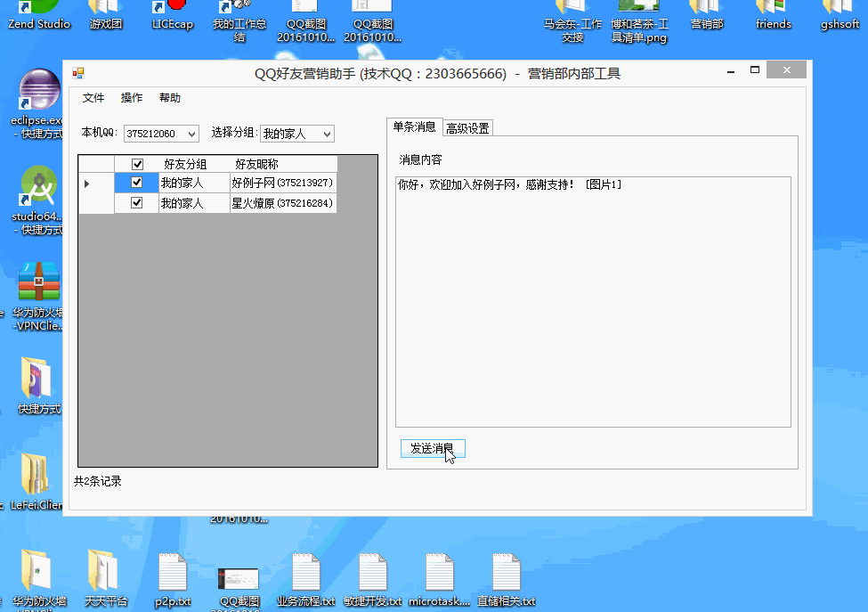Open the 天天平台 desktop folder
This screenshot has width=868, height=612.
tap(106, 579)
